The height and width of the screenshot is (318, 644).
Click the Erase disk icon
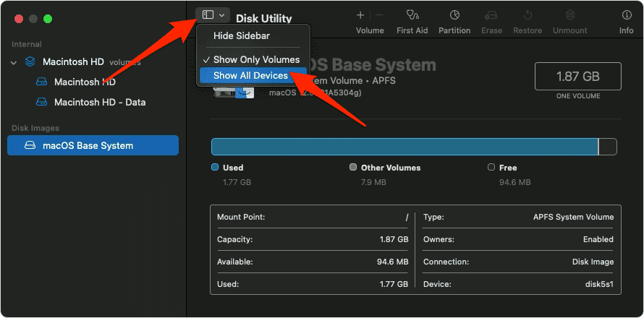pos(491,15)
